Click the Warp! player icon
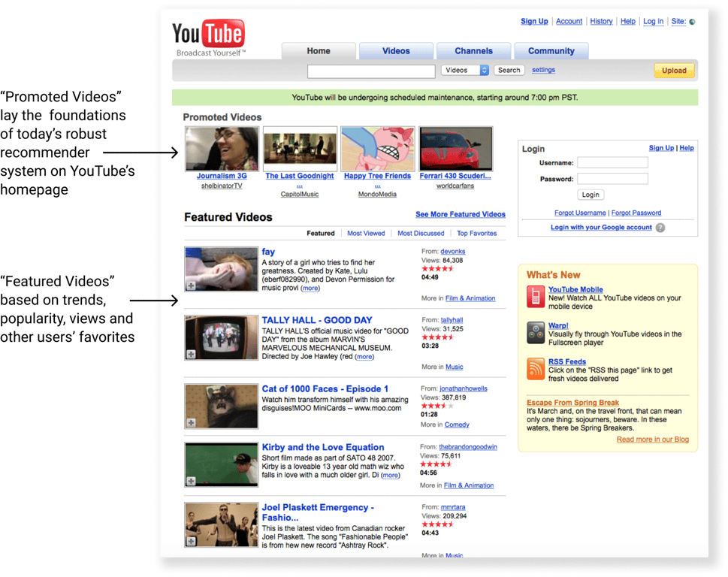Image resolution: width=728 pixels, height=577 pixels. [536, 332]
